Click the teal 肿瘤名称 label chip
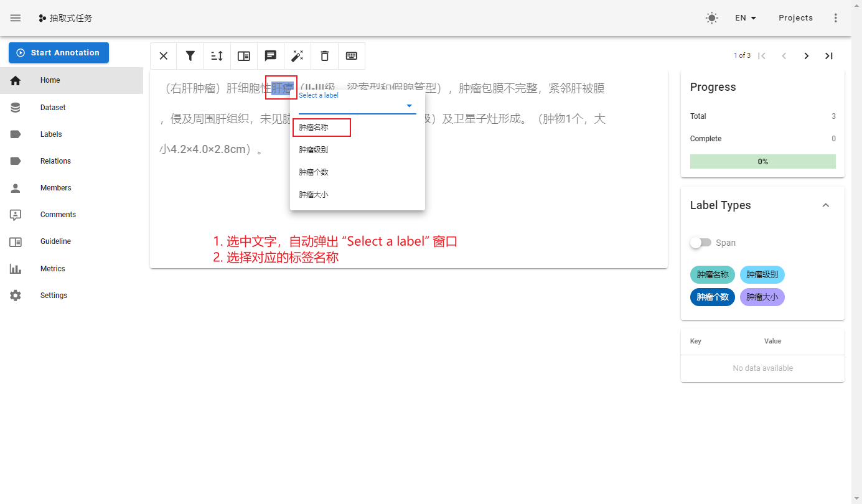Screen dimensions: 862x504 [713, 274]
